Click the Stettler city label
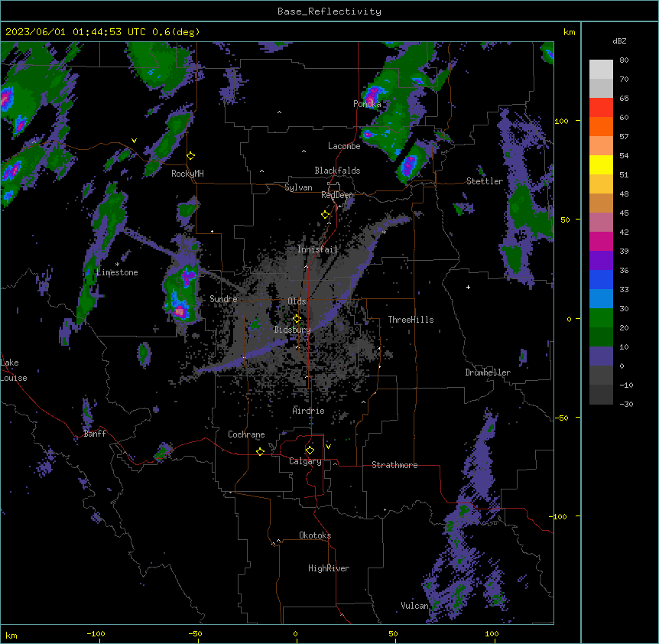 click(x=484, y=181)
